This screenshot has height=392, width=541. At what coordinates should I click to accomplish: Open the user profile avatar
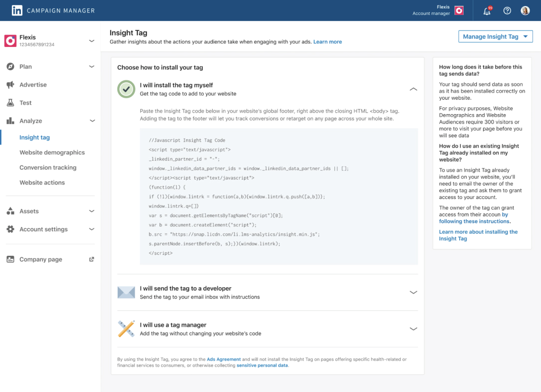pyautogui.click(x=525, y=10)
